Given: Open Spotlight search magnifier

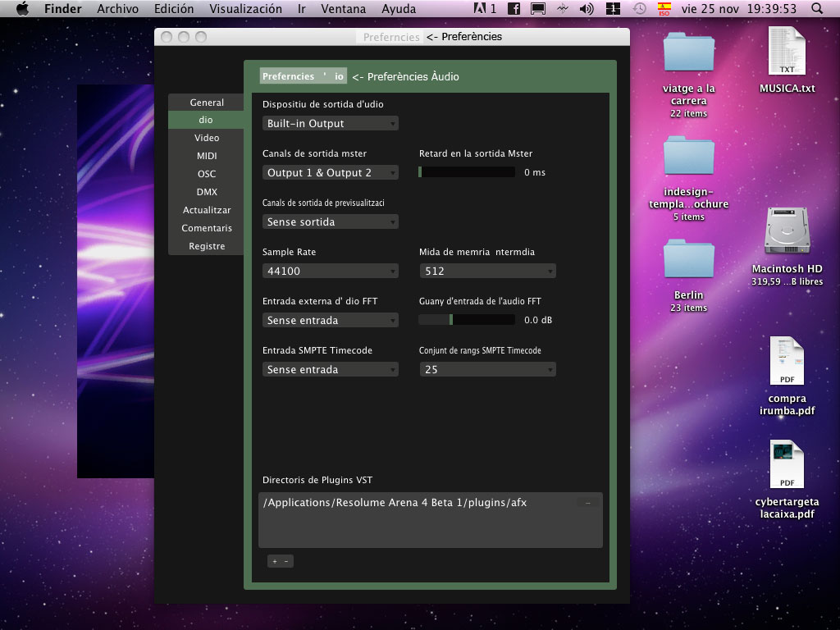Looking at the screenshot, I should 817,8.
